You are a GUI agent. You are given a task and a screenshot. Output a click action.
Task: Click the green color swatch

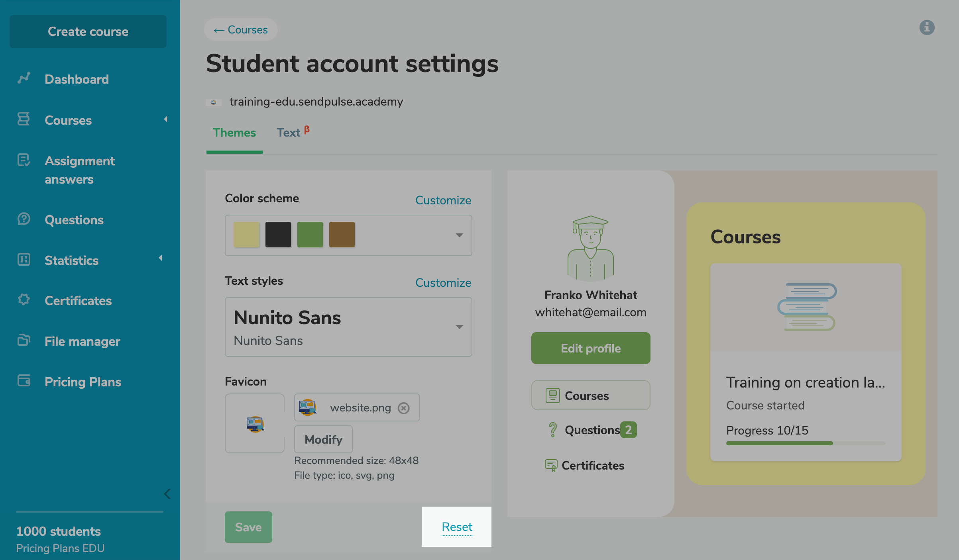[310, 235]
